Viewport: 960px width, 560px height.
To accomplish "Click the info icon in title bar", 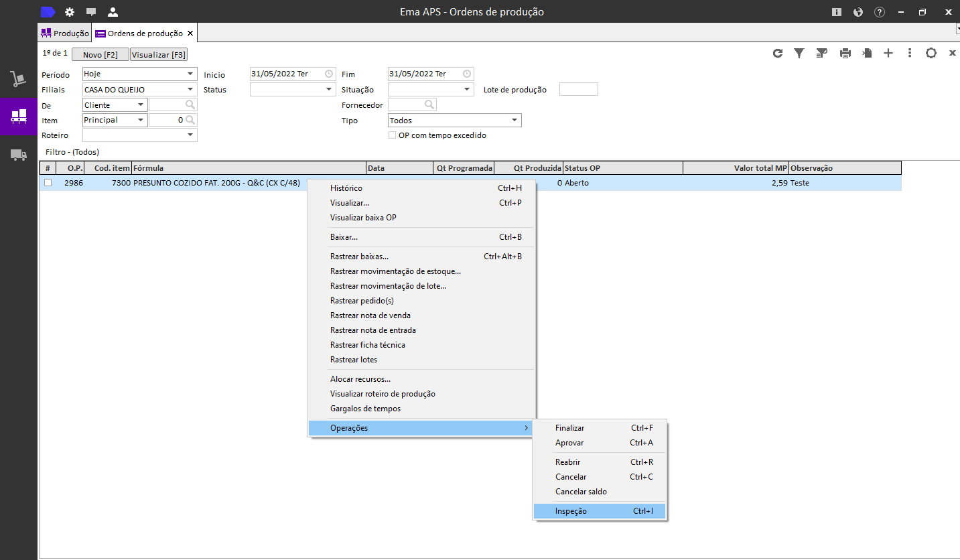I will pos(837,12).
